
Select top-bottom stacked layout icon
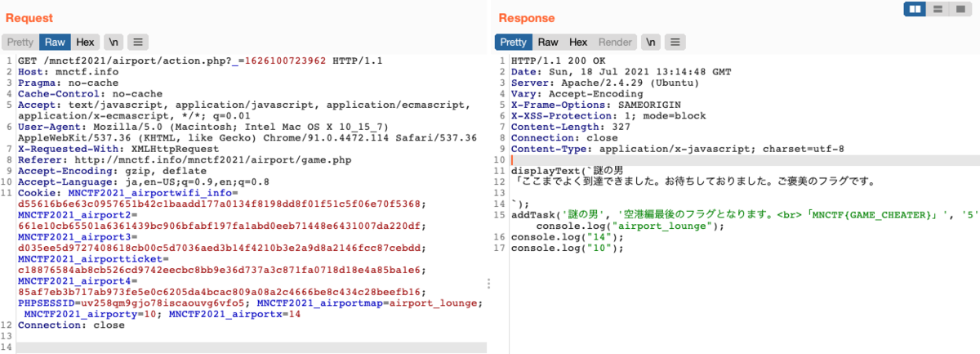point(938,9)
